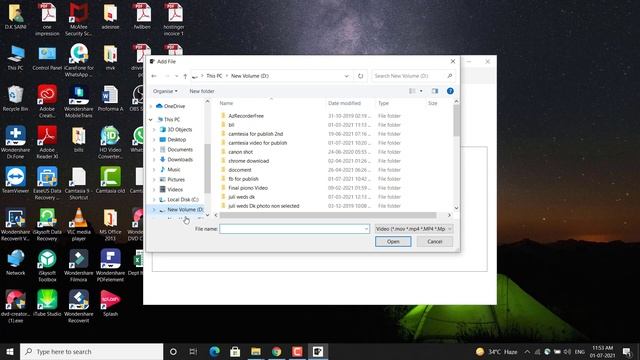Image resolution: width=640 pixels, height=360 pixels.
Task: Open Microsoft Edge from the taskbar
Action: (x=214, y=351)
